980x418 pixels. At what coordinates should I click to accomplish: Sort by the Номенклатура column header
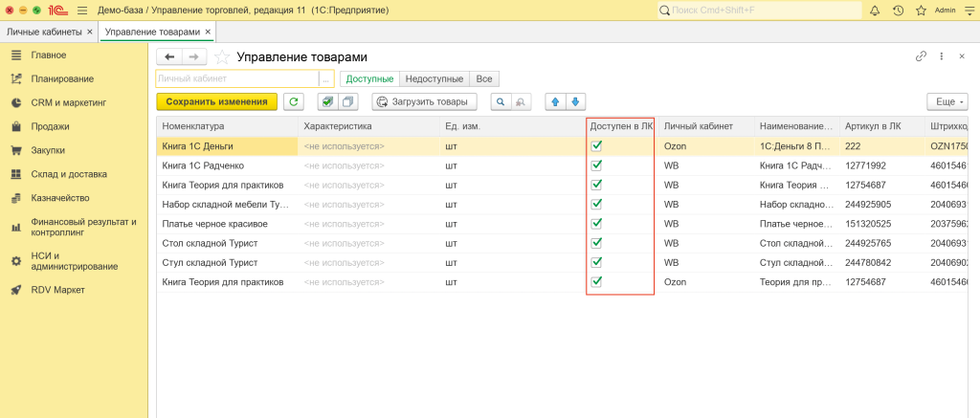click(x=227, y=126)
